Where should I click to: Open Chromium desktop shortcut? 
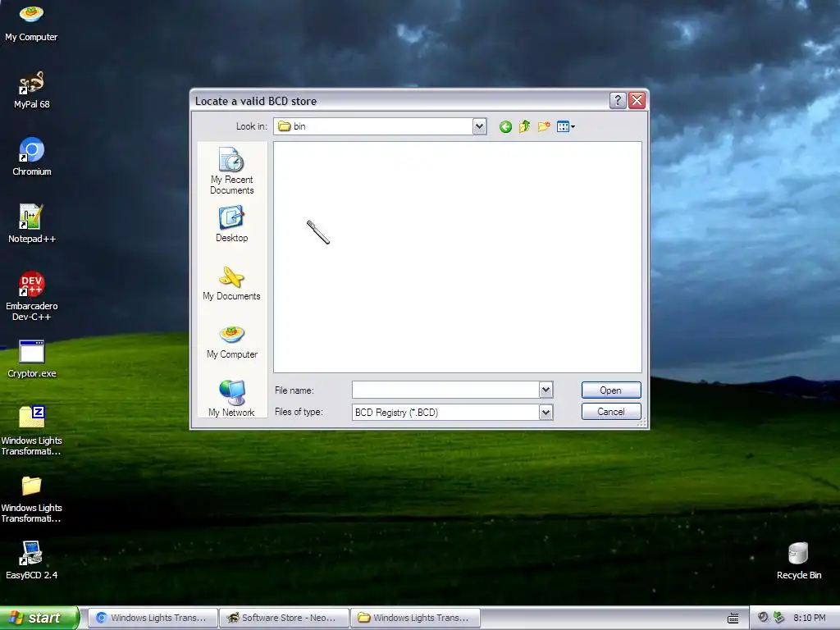coord(31,157)
